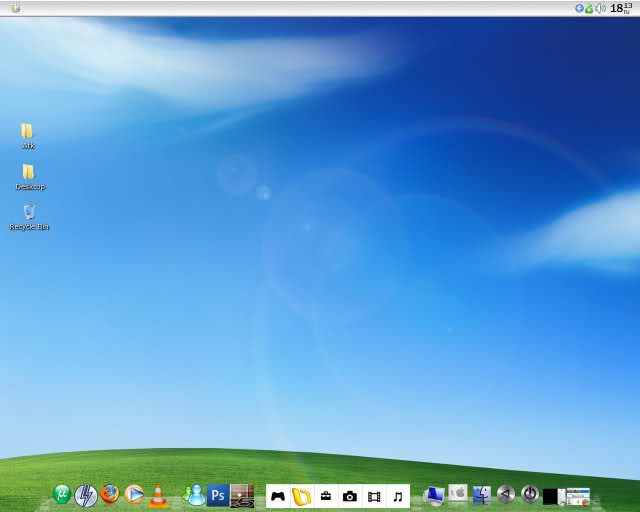Open the toolbox utilities stack
Image resolution: width=640 pixels, height=512 pixels.
326,496
